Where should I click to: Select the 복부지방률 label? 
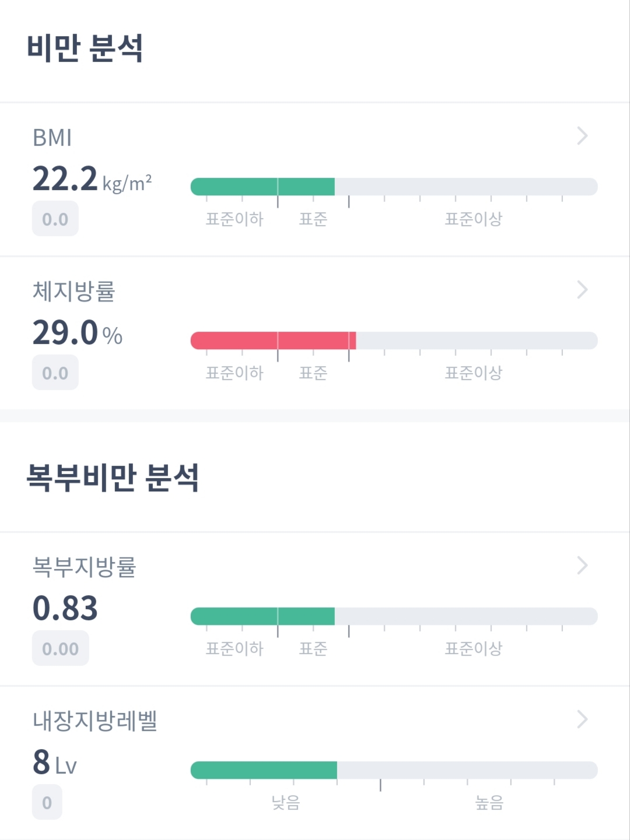click(x=84, y=567)
